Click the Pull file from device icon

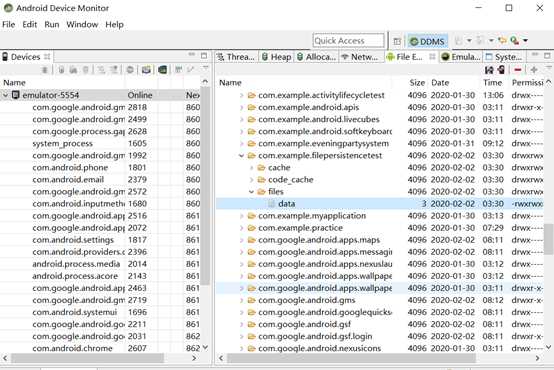pyautogui.click(x=489, y=70)
